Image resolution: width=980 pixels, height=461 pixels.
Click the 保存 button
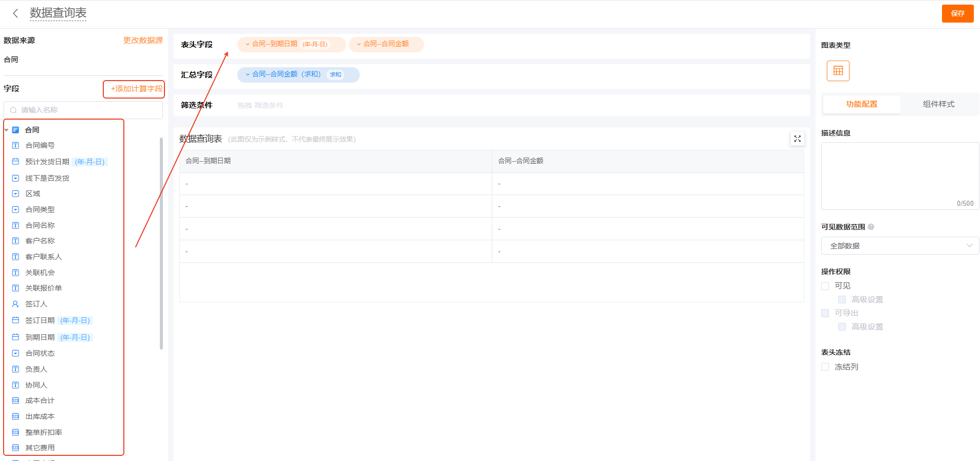click(957, 13)
